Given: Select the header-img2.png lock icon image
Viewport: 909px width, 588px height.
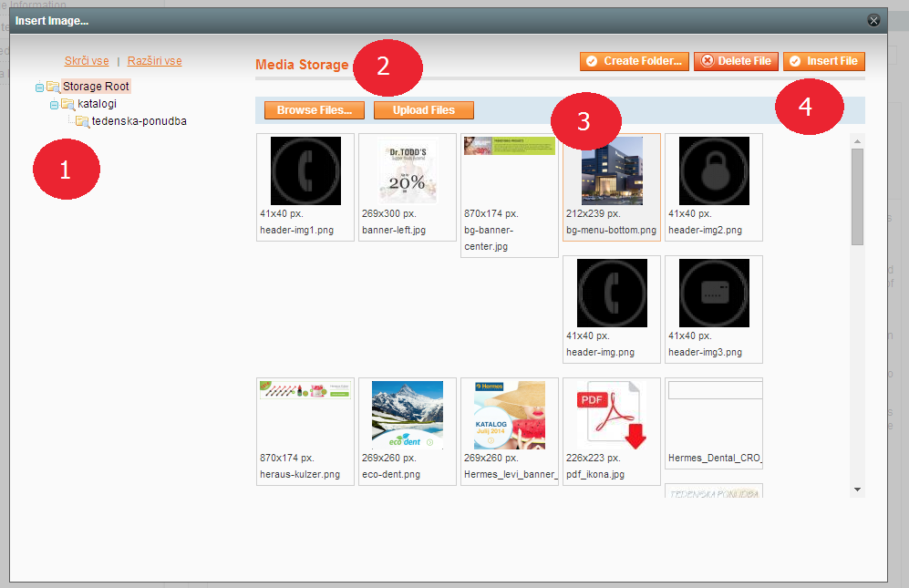Looking at the screenshot, I should pyautogui.click(x=714, y=170).
